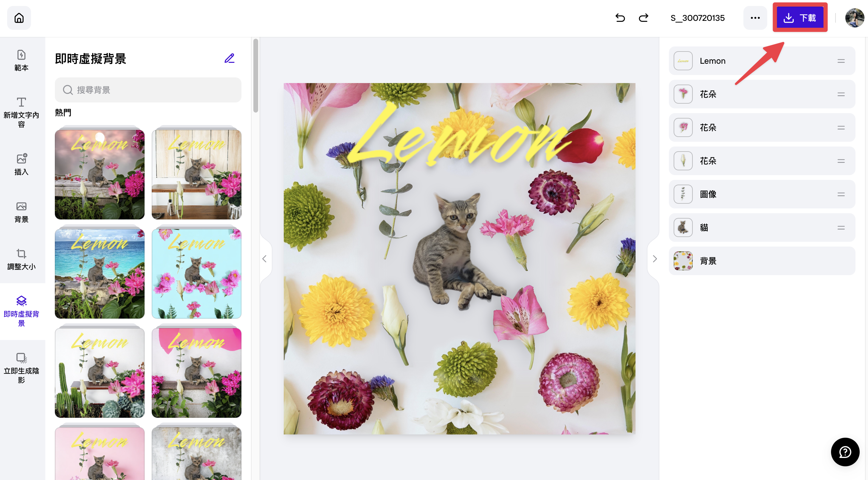The width and height of the screenshot is (868, 480).
Task: Click the 搜尋背景 search field
Action: click(148, 90)
